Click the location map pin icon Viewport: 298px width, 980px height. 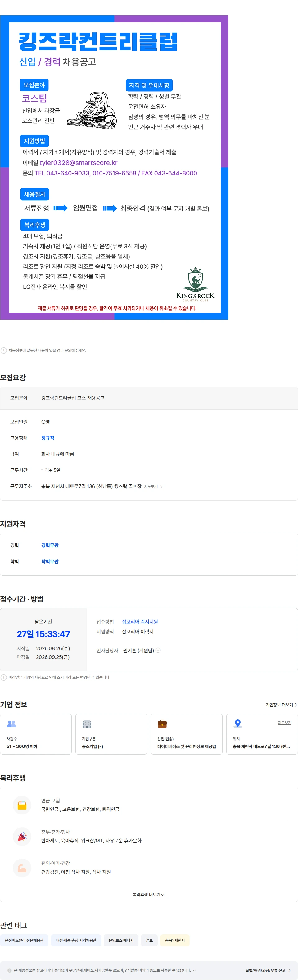pyautogui.click(x=237, y=724)
